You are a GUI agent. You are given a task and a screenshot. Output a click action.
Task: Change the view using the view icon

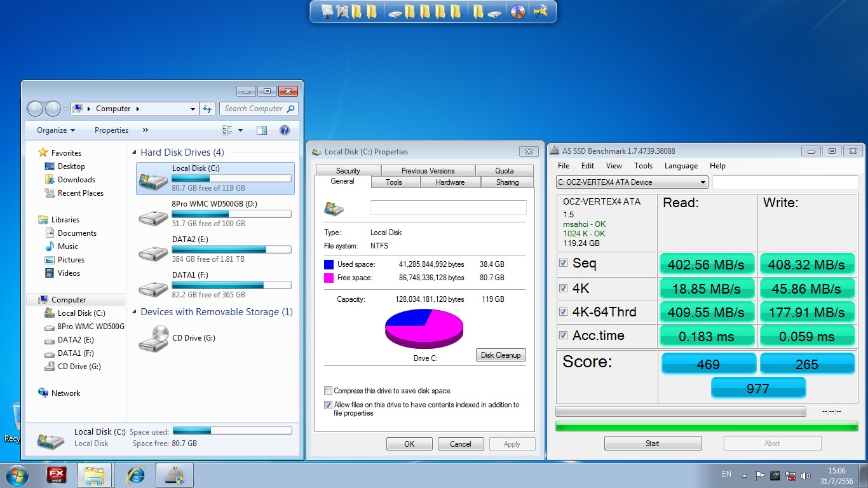tap(227, 130)
